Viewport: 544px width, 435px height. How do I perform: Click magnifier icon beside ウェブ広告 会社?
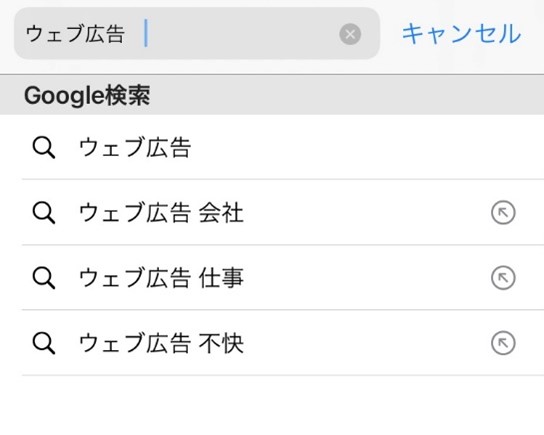(x=44, y=213)
